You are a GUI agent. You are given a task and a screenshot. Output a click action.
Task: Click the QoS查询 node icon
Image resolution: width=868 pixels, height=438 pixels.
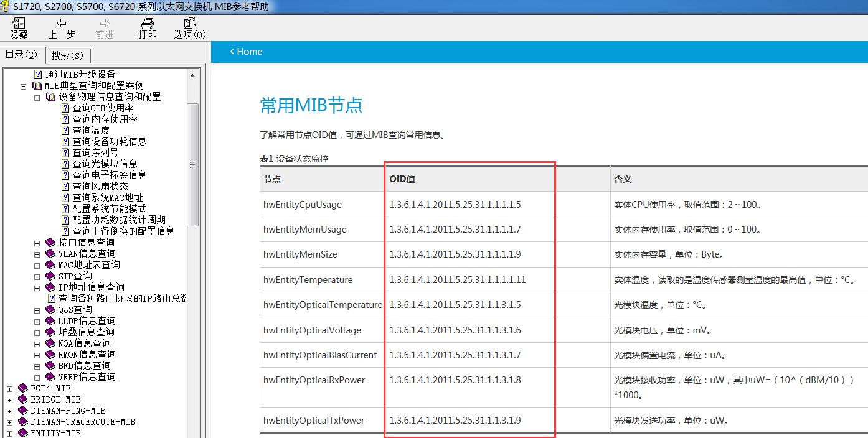click(x=50, y=309)
